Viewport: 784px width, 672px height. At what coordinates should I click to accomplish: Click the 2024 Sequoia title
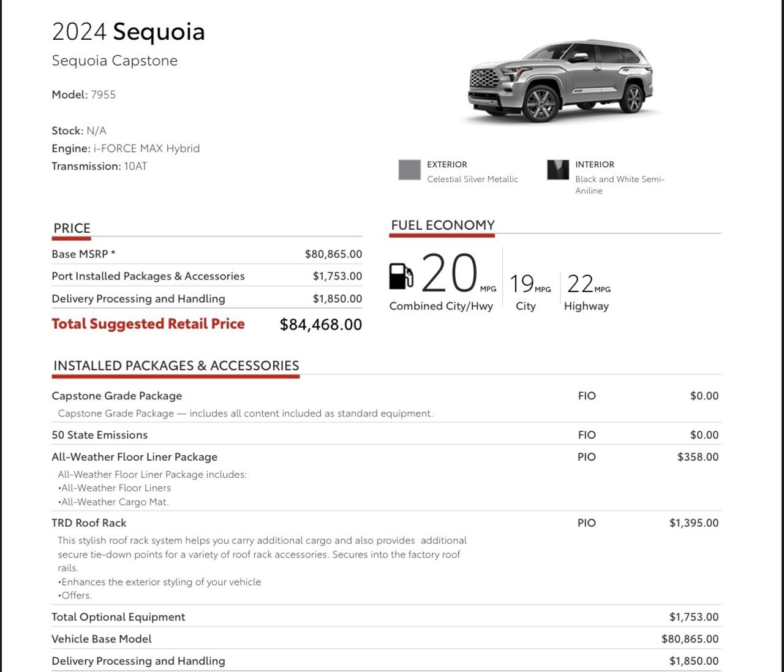129,32
